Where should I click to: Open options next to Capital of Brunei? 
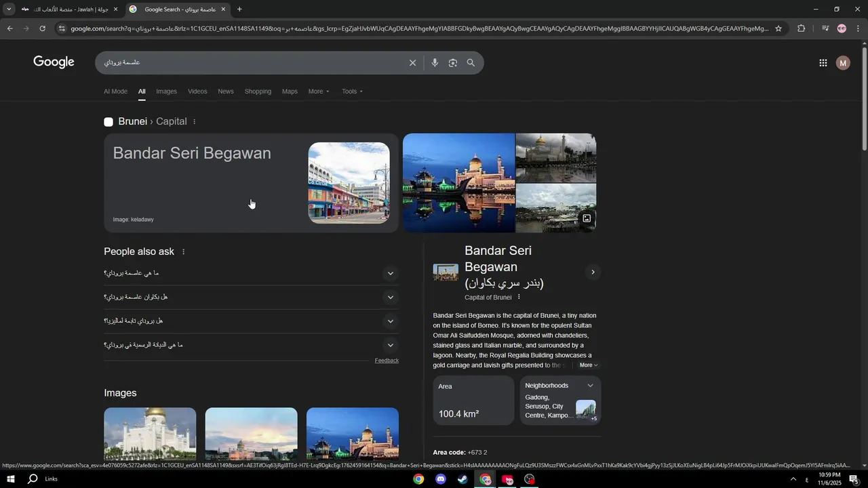click(519, 297)
